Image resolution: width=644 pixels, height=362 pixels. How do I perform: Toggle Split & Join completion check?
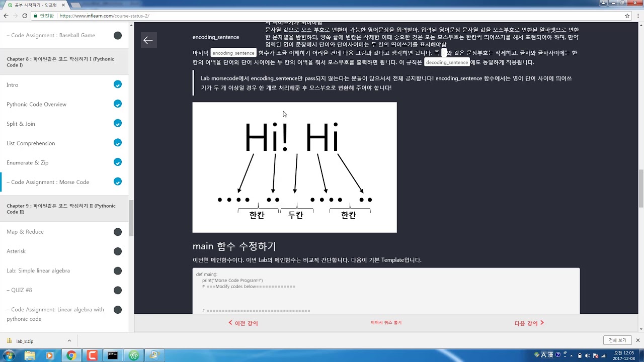[118, 124]
